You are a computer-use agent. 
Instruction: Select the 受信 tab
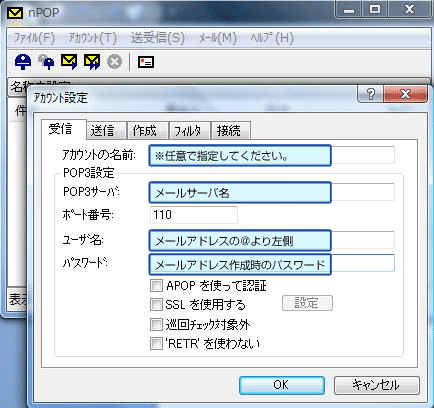click(64, 129)
